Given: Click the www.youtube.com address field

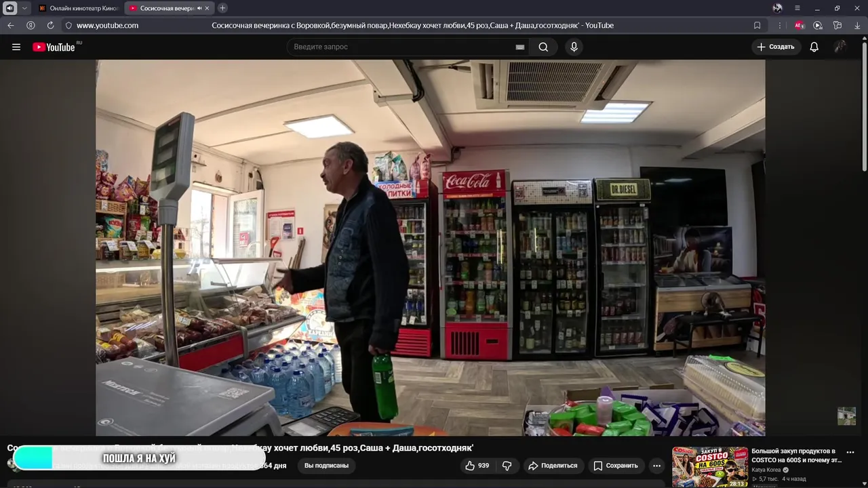Looking at the screenshot, I should 107,25.
